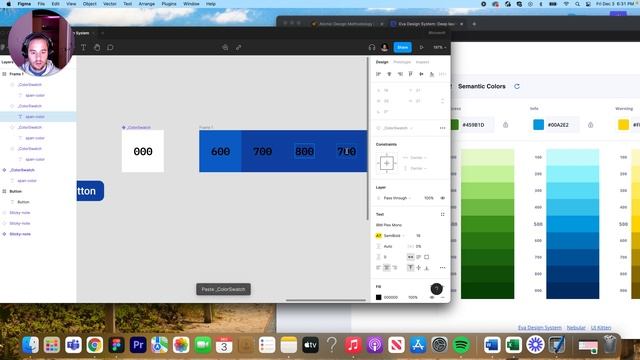
Task: Open Spotify from the Dock
Action: [461, 345]
